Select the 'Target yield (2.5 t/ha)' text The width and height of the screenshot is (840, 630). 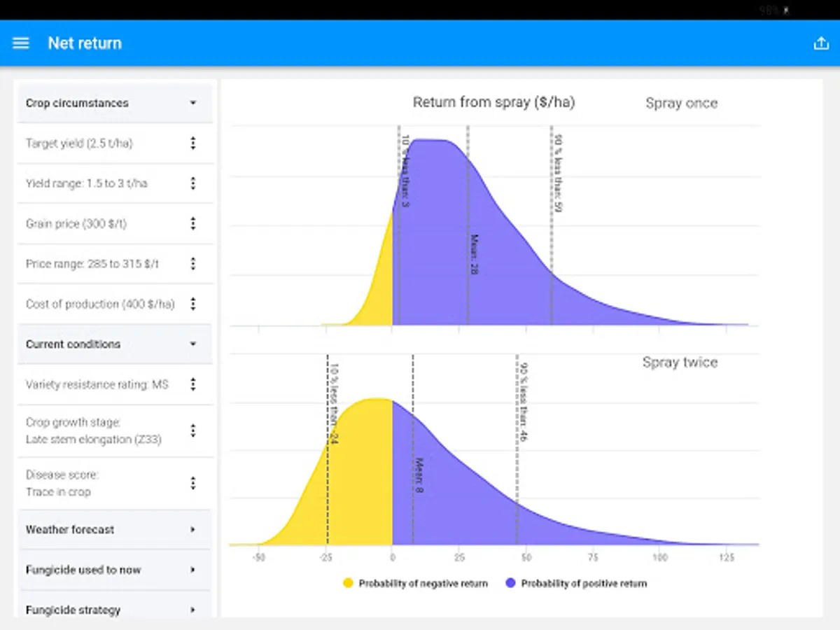[79, 143]
